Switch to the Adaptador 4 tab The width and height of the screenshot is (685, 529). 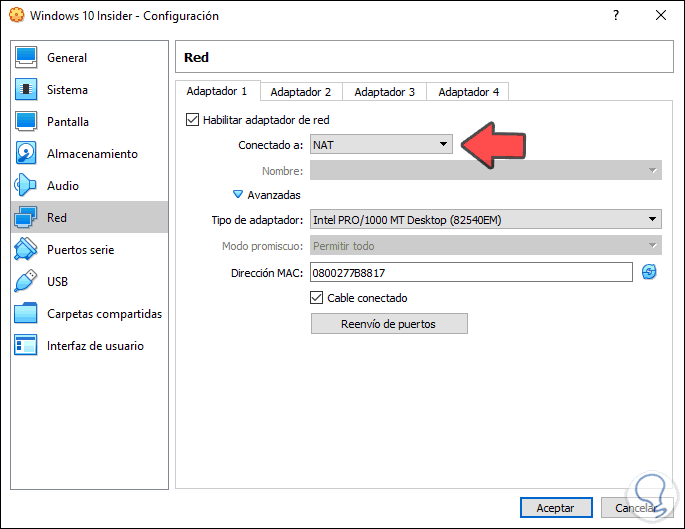[468, 92]
